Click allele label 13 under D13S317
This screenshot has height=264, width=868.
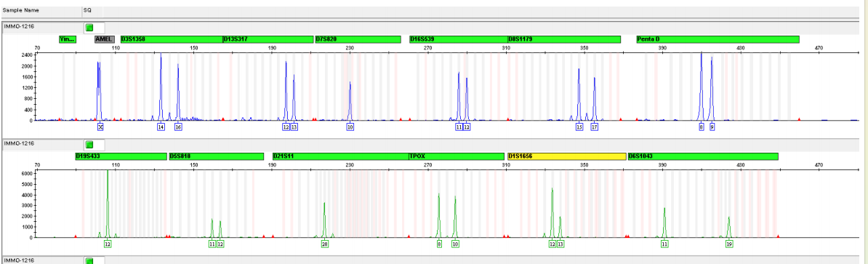click(294, 127)
